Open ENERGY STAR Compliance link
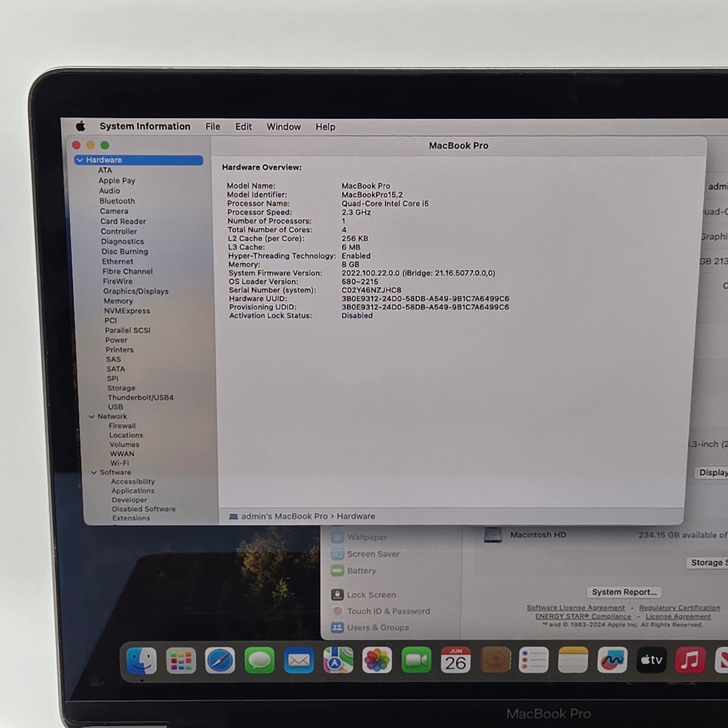Screen dimensions: 728x728 pos(583,616)
